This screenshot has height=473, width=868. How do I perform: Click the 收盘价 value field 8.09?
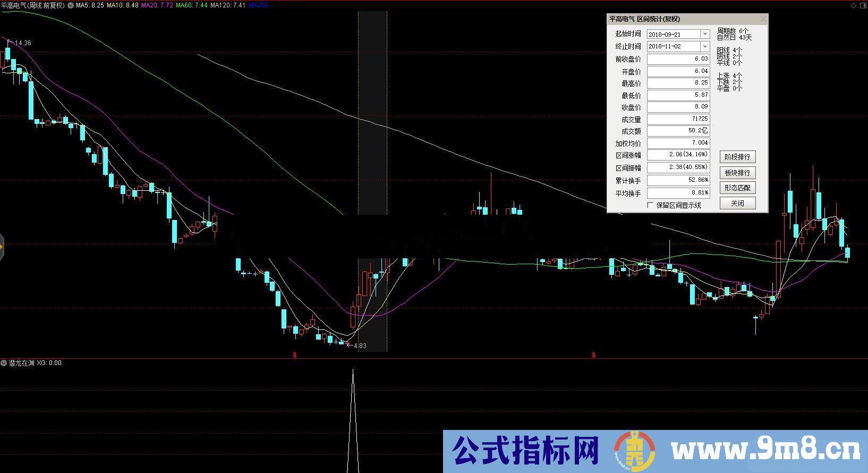pyautogui.click(x=678, y=107)
